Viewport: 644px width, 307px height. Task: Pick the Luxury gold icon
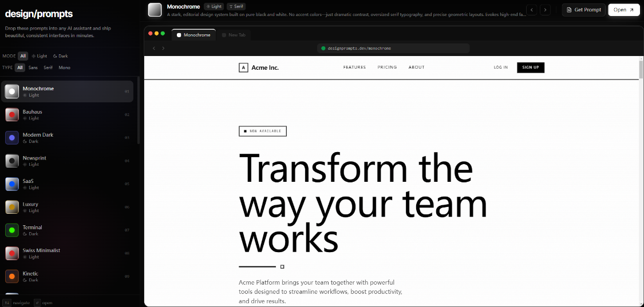[12, 207]
